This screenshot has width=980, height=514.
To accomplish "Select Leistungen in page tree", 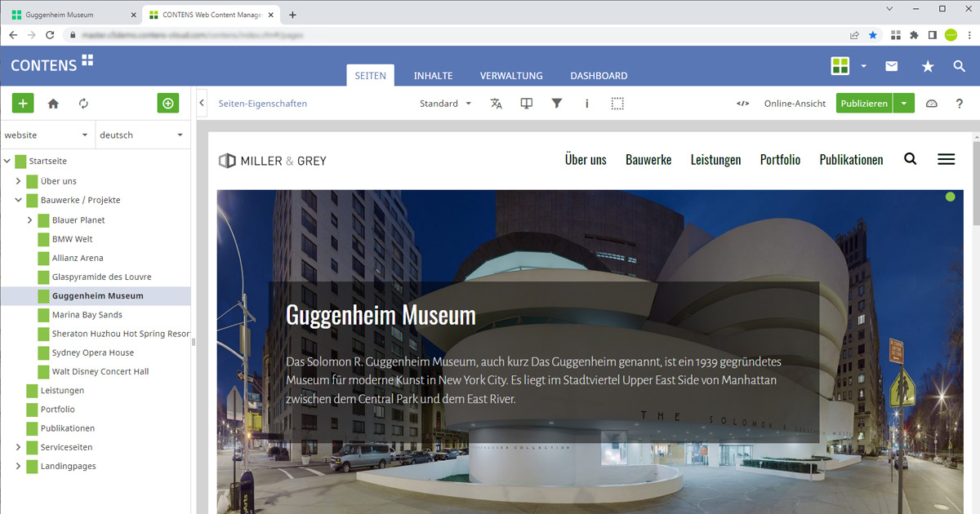I will coord(62,390).
